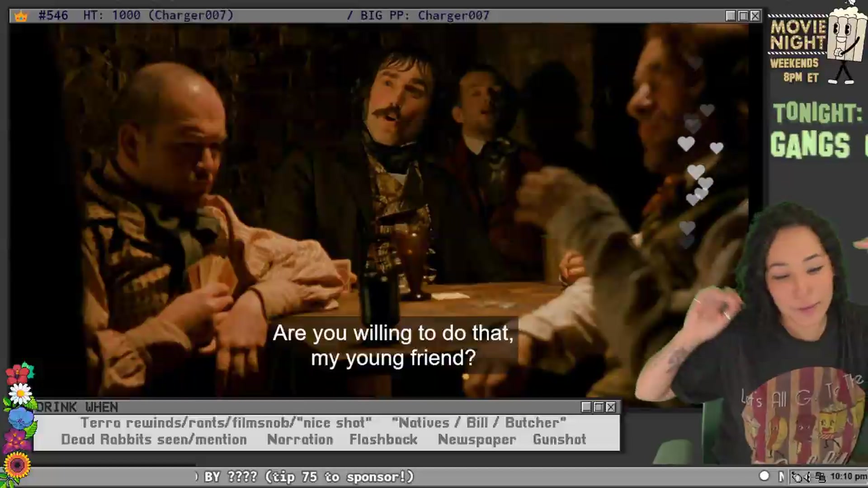Viewport: 868px width, 488px height.
Task: Click the 'MOVIE NIGHT' heading
Action: coord(798,35)
